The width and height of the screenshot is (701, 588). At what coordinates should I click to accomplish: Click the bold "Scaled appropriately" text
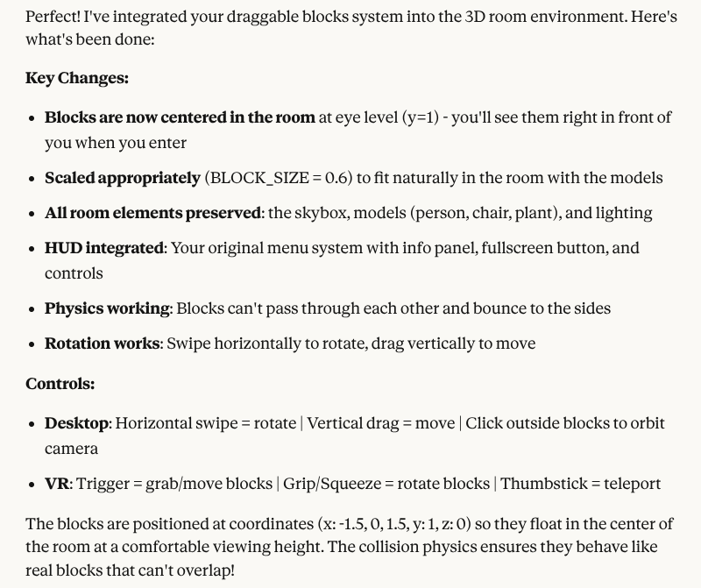pos(123,178)
